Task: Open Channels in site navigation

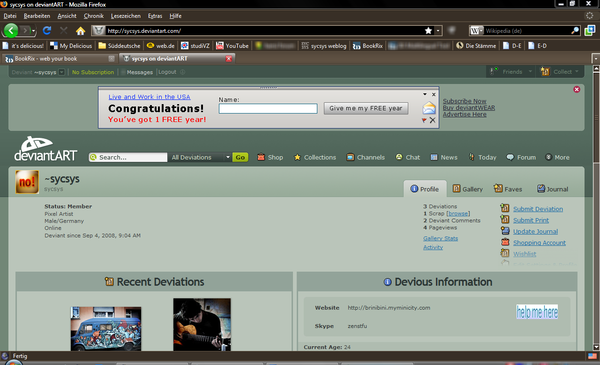Action: (365, 157)
